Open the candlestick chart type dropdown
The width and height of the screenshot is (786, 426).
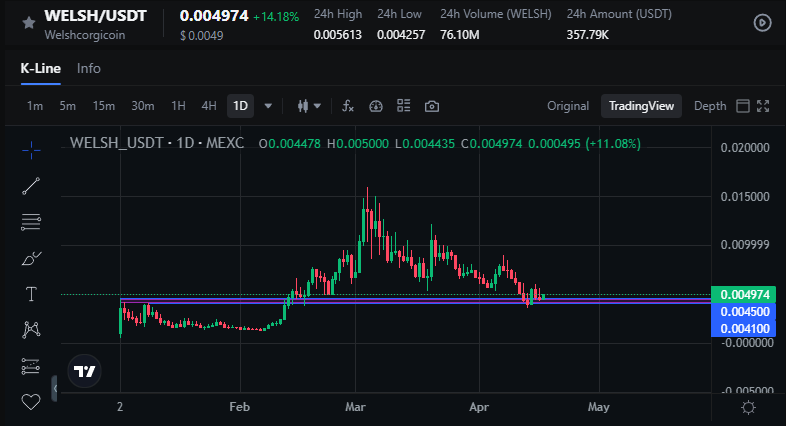[309, 106]
